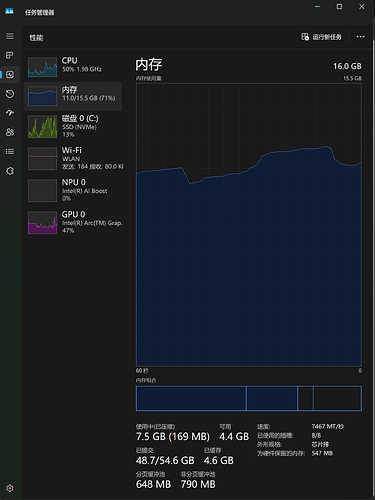Click the 16.0 GB total memory label

click(347, 66)
